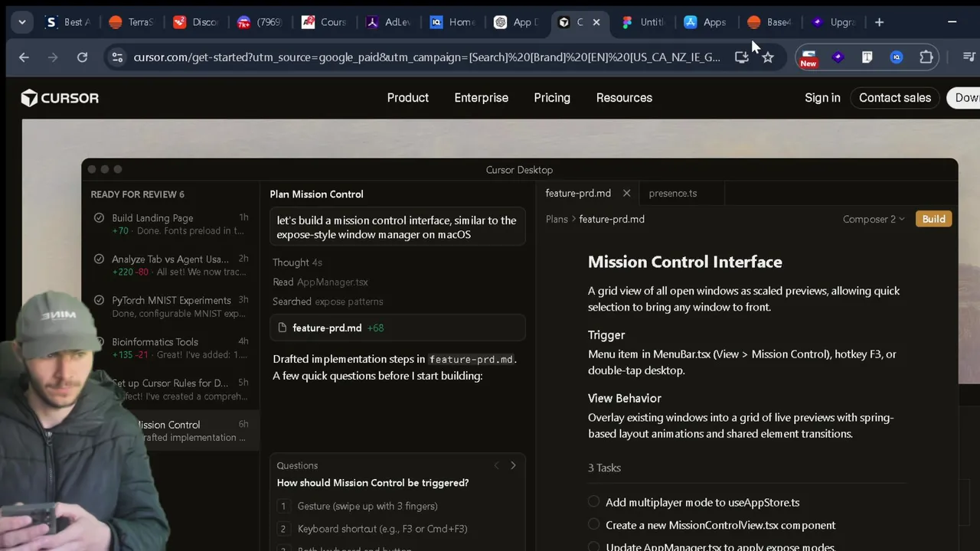Bookmark this page with the star

[x=768, y=57]
